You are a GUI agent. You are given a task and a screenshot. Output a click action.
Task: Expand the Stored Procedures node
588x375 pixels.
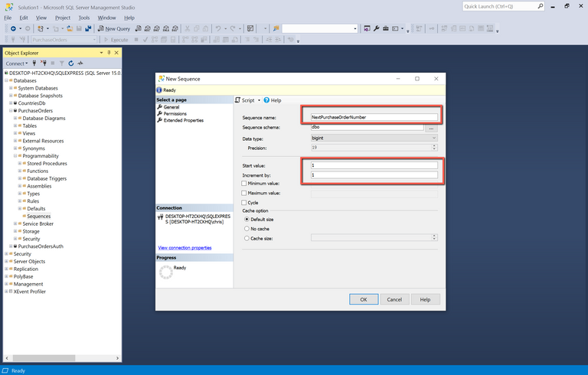tap(20, 164)
